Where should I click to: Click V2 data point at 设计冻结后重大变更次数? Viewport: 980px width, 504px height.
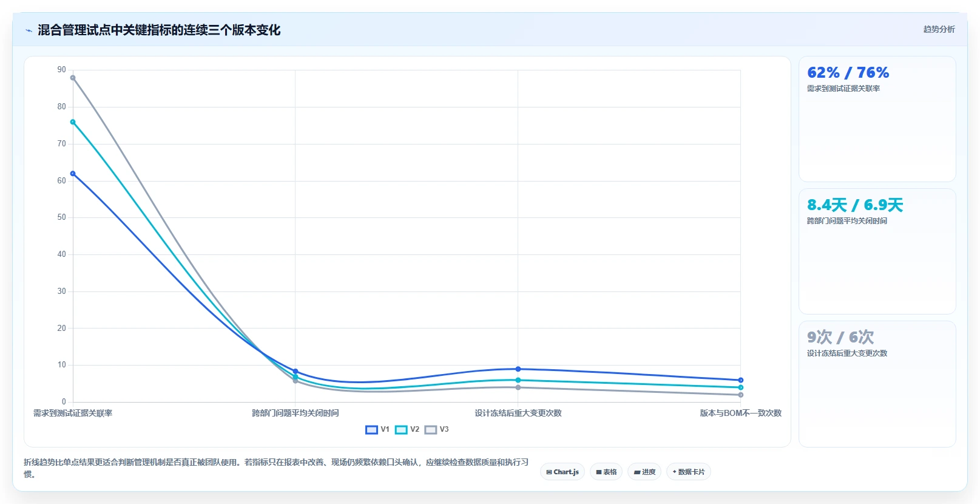[518, 380]
